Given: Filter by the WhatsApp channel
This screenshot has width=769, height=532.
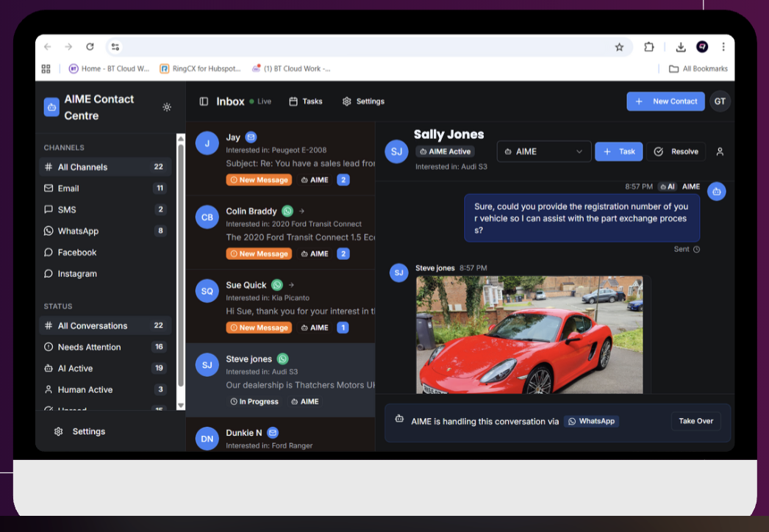Looking at the screenshot, I should pyautogui.click(x=78, y=231).
